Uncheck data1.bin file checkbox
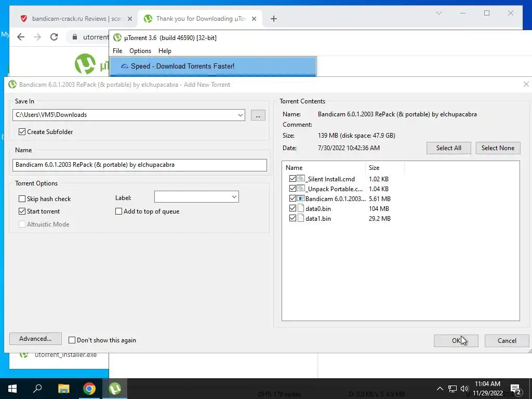Viewport: 532px width, 399px height. [x=292, y=218]
